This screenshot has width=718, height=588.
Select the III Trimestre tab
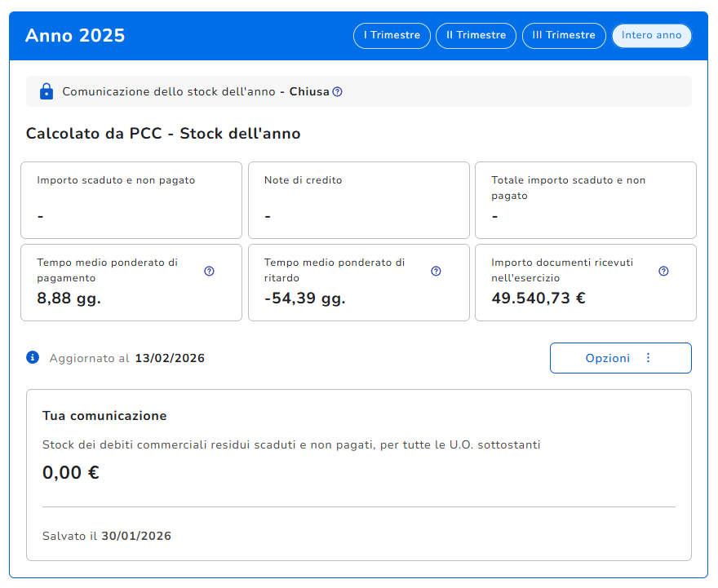coord(564,36)
